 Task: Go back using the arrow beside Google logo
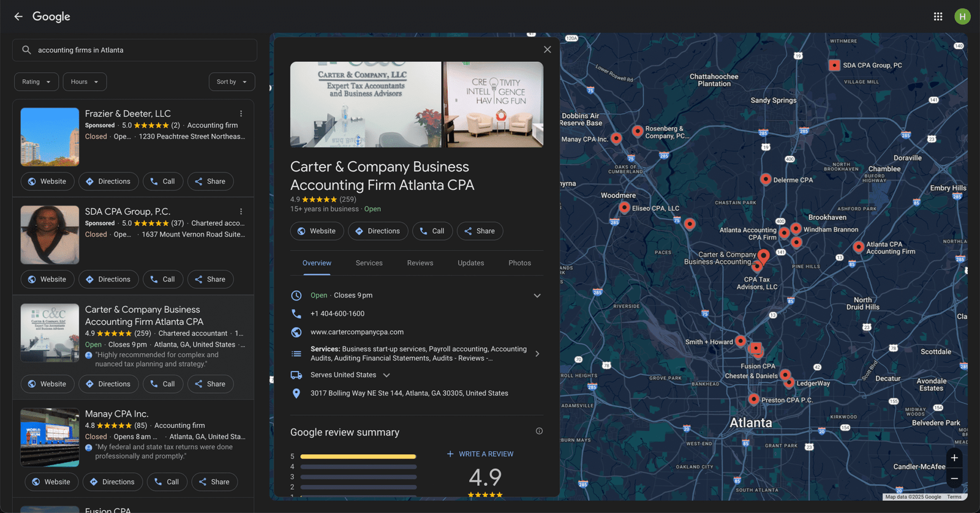pyautogui.click(x=18, y=17)
